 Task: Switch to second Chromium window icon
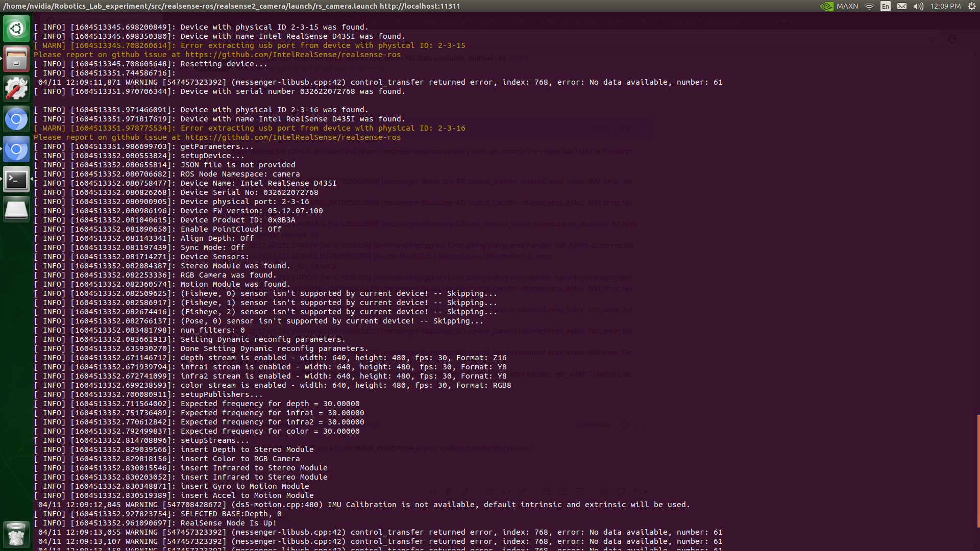[x=16, y=149]
